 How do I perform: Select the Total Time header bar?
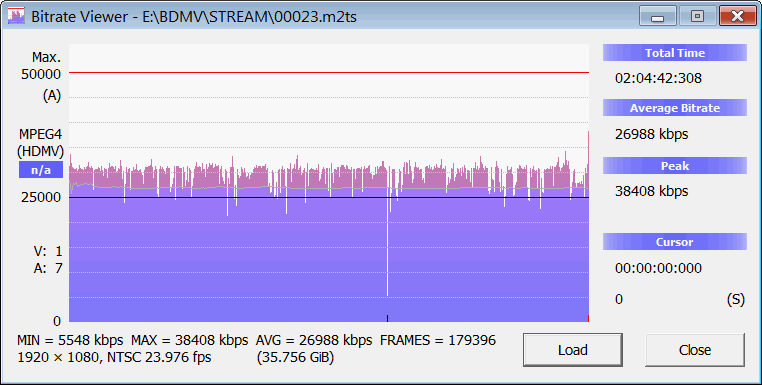675,53
